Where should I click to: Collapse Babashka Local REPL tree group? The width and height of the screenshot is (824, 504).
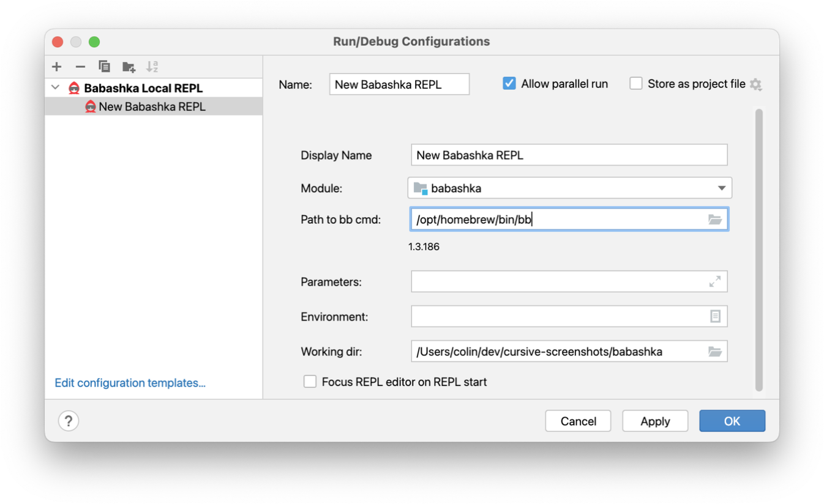(56, 88)
